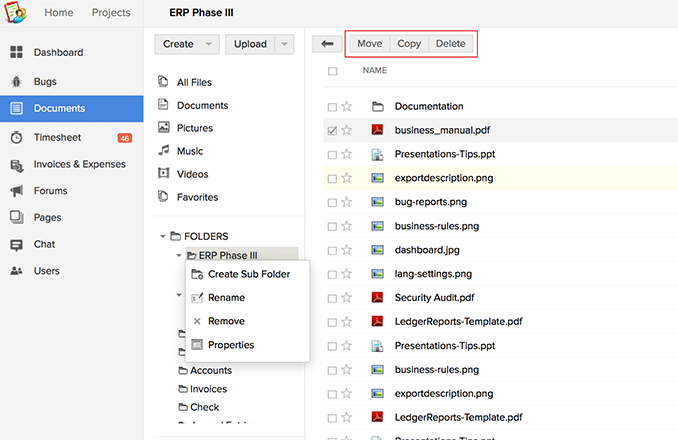Screen dimensions: 678x440
Task: Uncheck the business_manual.pdf checkbox
Action: click(x=332, y=130)
